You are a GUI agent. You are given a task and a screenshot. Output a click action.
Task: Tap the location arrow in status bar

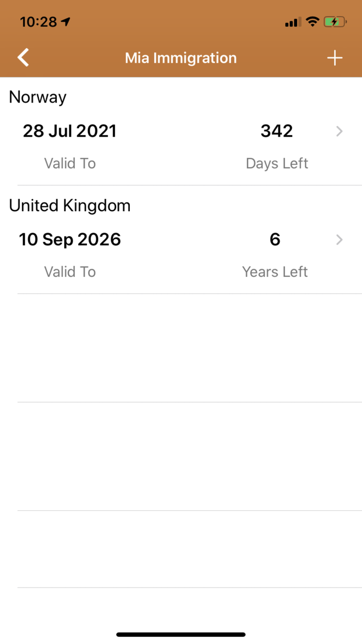pos(66,22)
